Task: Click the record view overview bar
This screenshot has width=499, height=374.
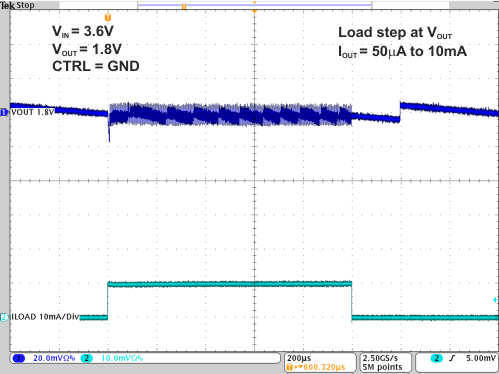Action: (255, 5)
